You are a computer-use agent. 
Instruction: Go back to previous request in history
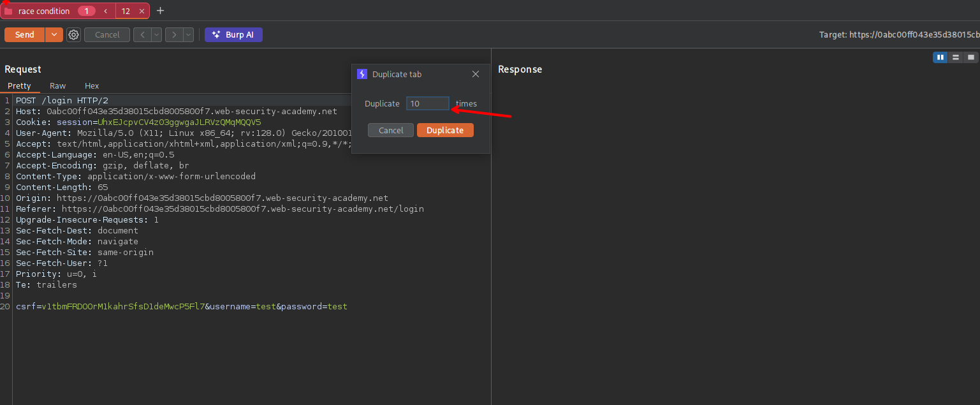pos(142,35)
